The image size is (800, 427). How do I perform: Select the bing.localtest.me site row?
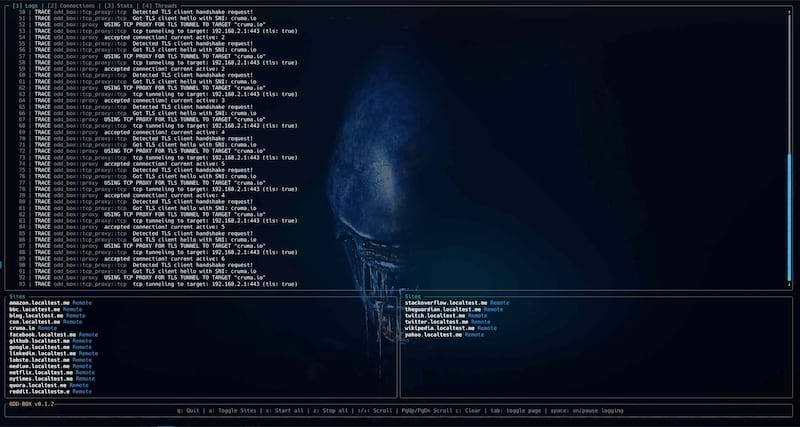tap(47, 316)
